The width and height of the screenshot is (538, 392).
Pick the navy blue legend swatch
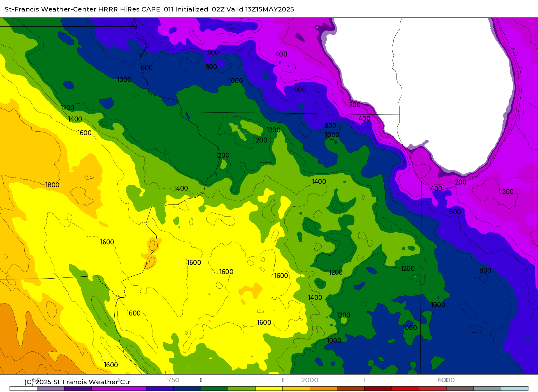187,389
